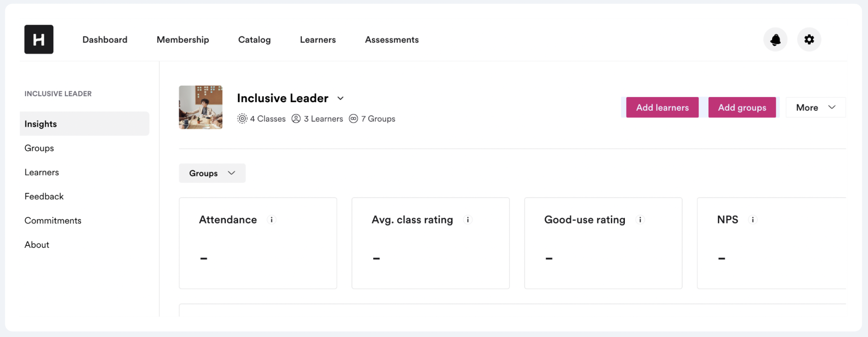Click the Attendance info icon
The height and width of the screenshot is (337, 868).
pos(272,220)
